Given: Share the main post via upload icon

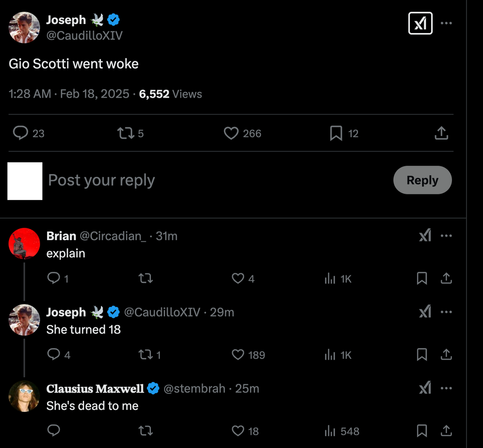Looking at the screenshot, I should (x=441, y=133).
